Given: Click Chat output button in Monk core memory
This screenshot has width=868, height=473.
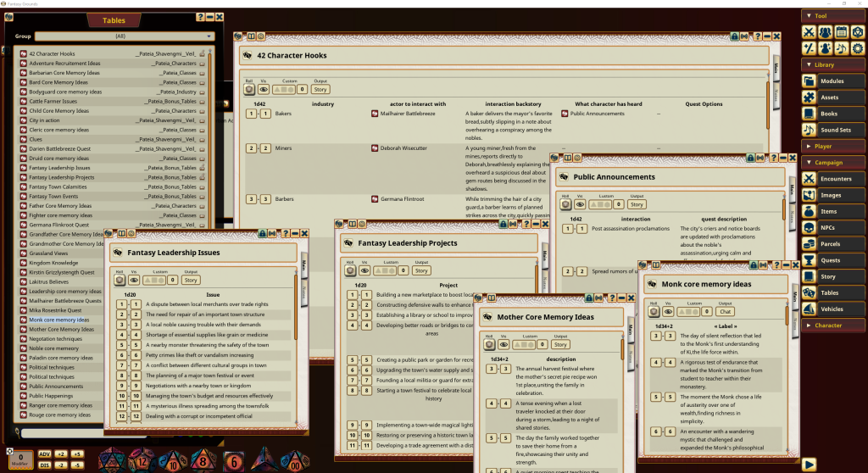Looking at the screenshot, I should [726, 312].
